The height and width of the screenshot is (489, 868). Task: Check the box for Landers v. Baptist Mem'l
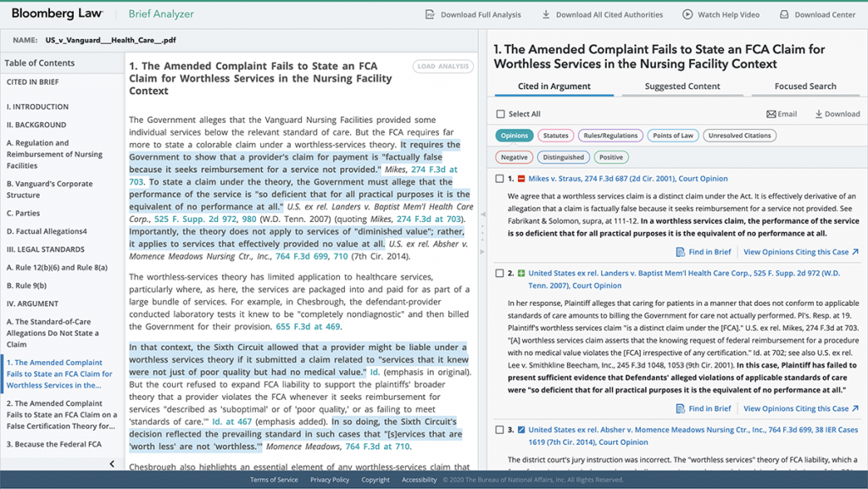[x=499, y=273]
